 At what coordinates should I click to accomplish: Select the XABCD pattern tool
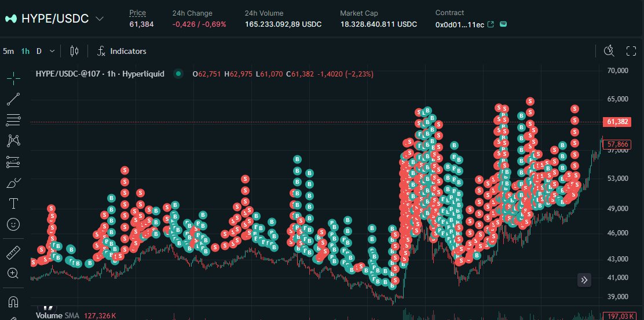click(x=13, y=141)
